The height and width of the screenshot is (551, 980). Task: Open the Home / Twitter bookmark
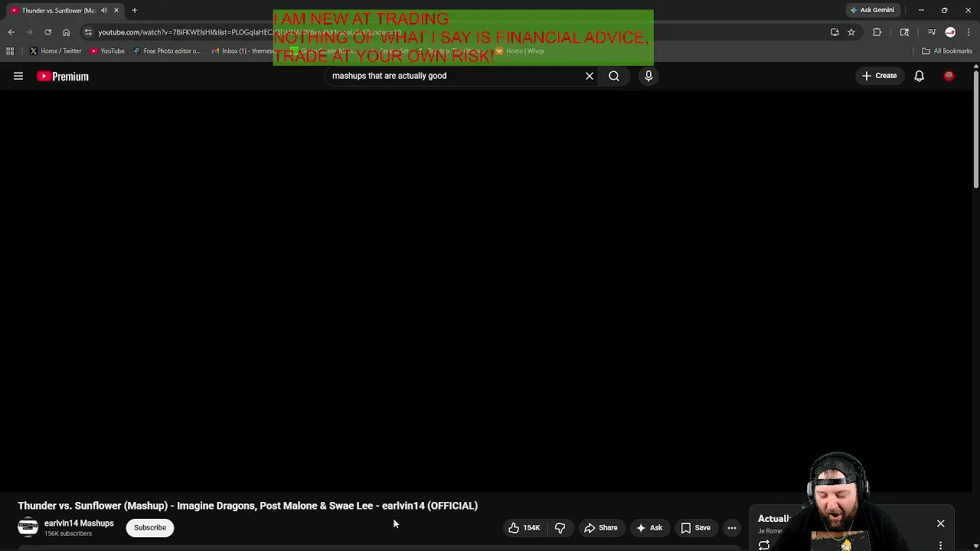[55, 51]
